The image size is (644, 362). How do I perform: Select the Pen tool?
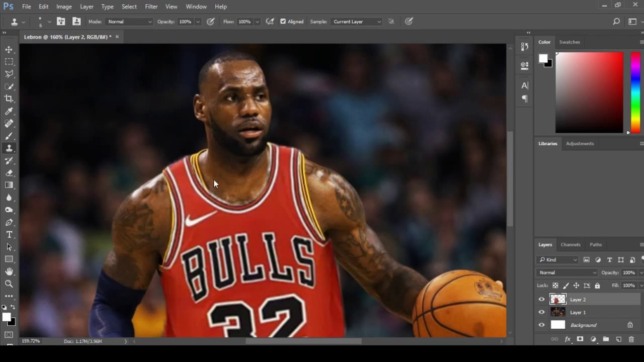pos(9,222)
